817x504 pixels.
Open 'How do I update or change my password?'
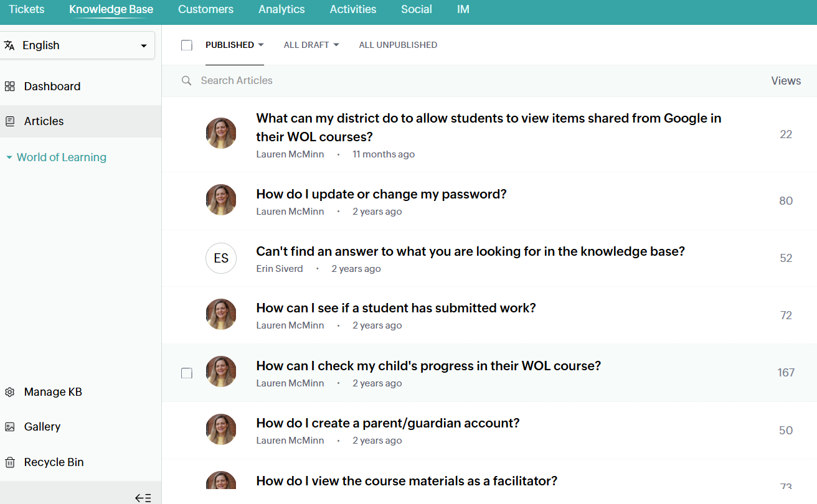(381, 194)
